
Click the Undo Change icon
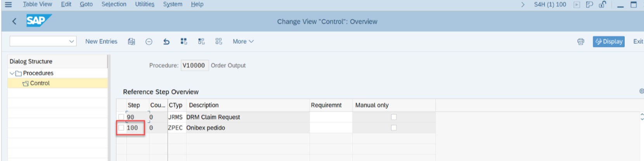pos(166,41)
